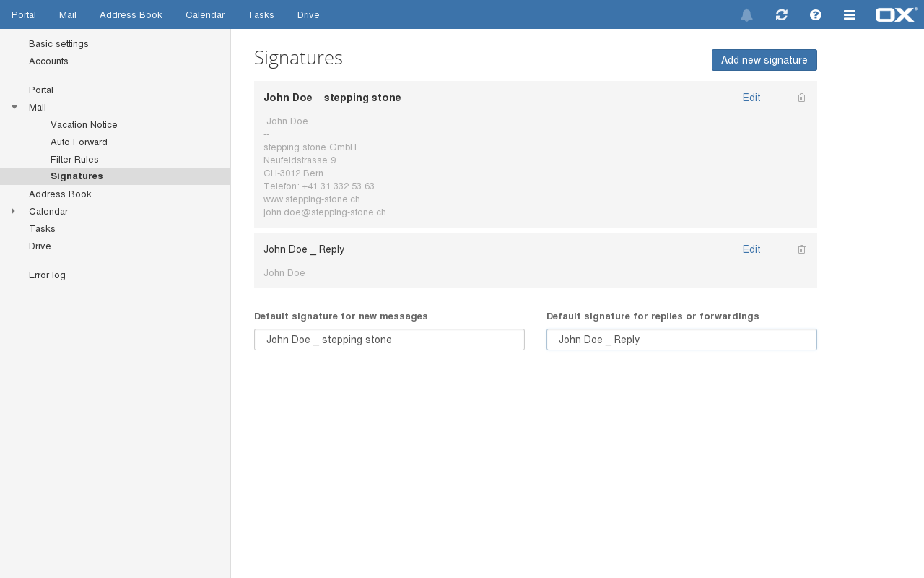Screen dimensions: 924x578
Task: Go to Calendar in top navigation bar
Action: tap(205, 15)
